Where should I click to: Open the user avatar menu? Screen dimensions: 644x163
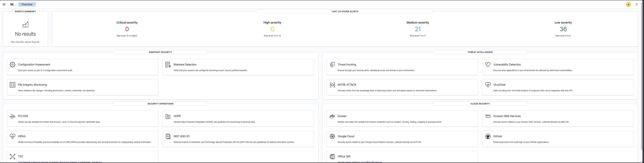628,4
